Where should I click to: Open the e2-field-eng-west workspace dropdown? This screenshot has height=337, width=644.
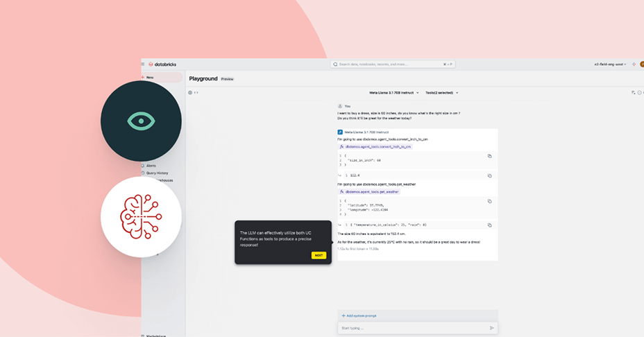pyautogui.click(x=610, y=64)
